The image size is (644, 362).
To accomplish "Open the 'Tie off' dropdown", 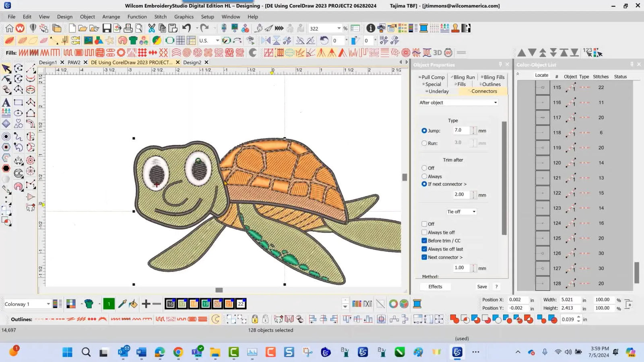I will pyautogui.click(x=461, y=212).
